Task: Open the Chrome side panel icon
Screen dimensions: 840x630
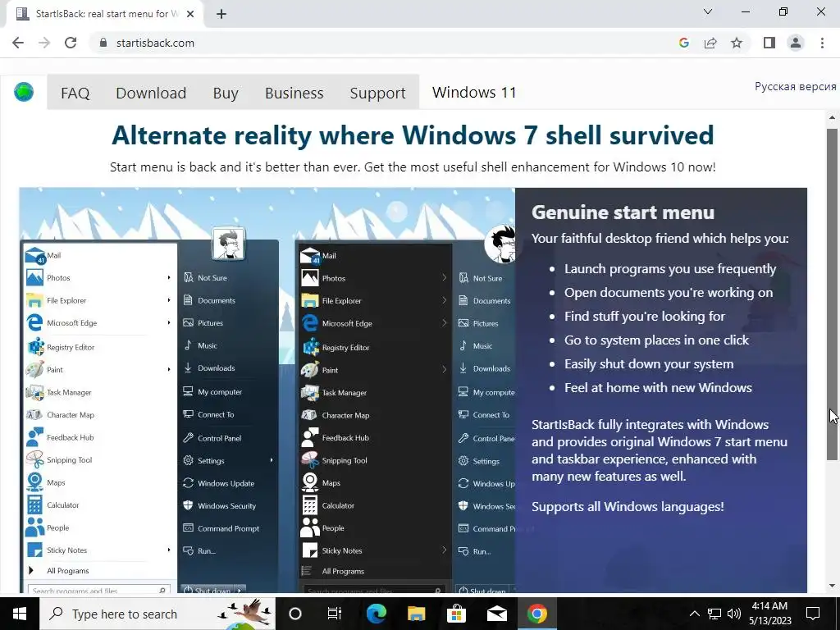Action: pyautogui.click(x=769, y=43)
